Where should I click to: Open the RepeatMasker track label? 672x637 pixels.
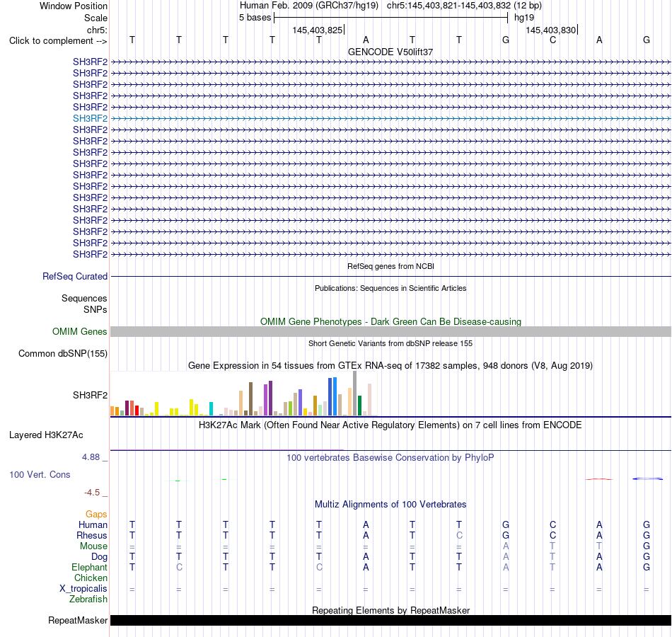78,620
